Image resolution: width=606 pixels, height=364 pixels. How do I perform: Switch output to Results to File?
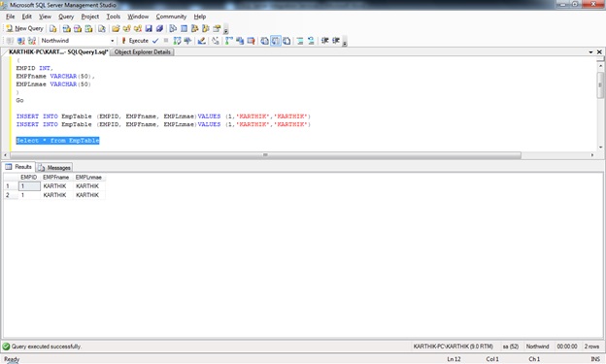click(286, 41)
